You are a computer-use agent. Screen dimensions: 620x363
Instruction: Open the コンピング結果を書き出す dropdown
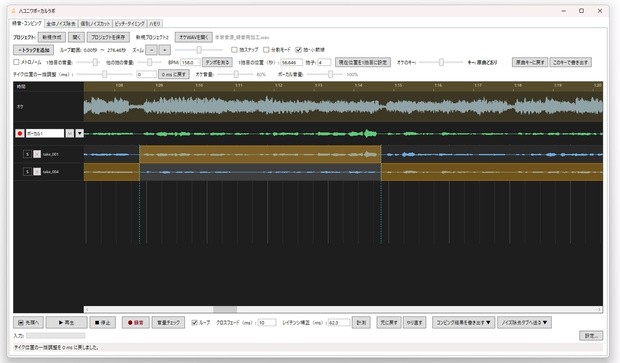point(463,323)
